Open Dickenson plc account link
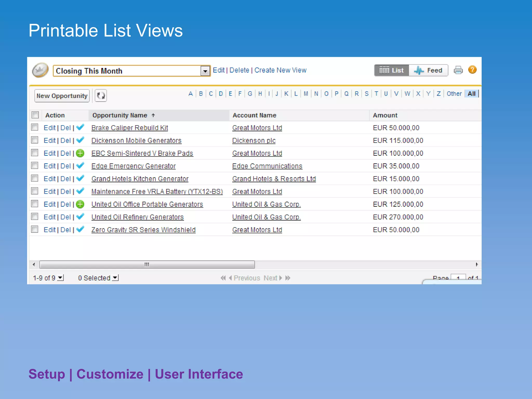Screen dimensions: 532x399 [x=254, y=141]
